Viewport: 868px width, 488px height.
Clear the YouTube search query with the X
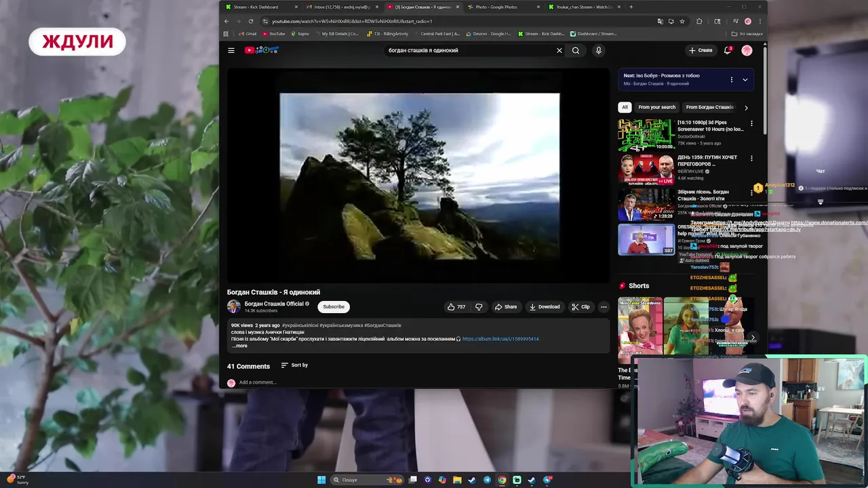tap(559, 50)
